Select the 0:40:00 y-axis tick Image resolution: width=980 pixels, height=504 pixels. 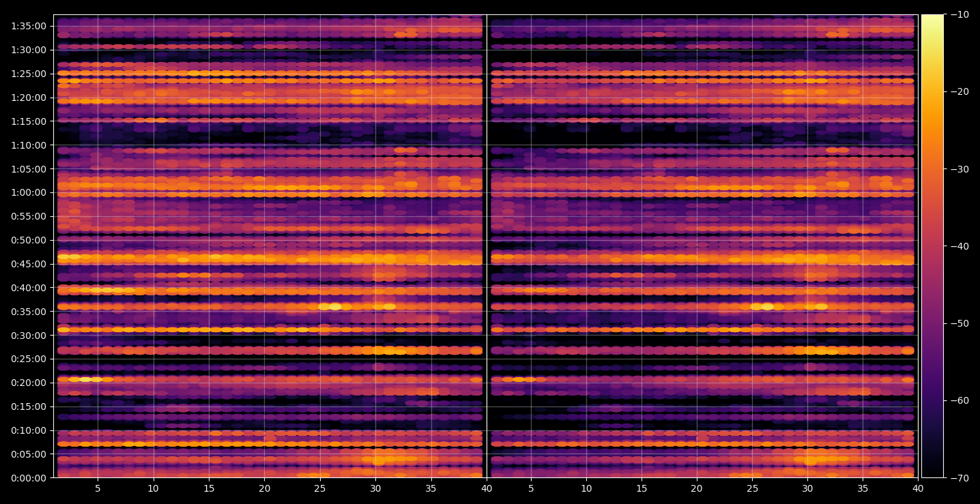(x=29, y=288)
